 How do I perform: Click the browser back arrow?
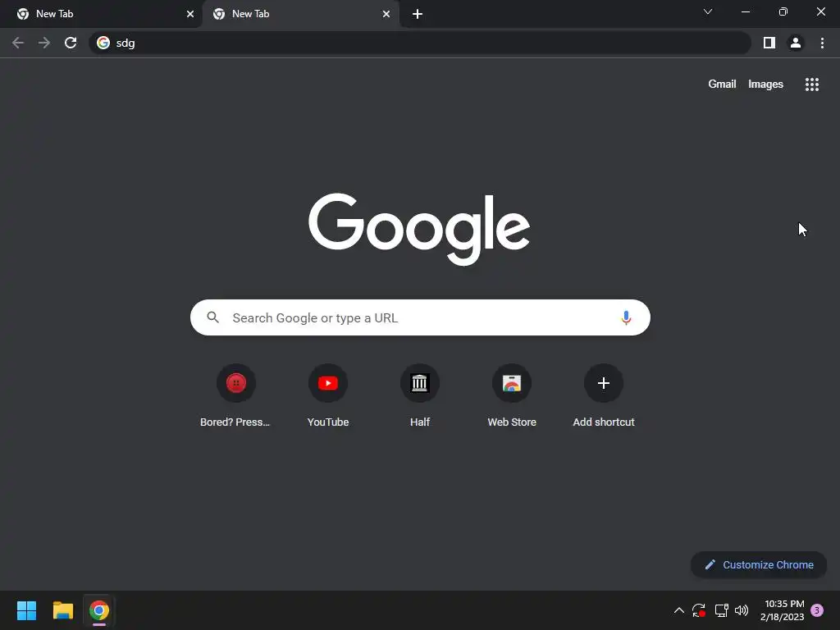click(x=18, y=43)
